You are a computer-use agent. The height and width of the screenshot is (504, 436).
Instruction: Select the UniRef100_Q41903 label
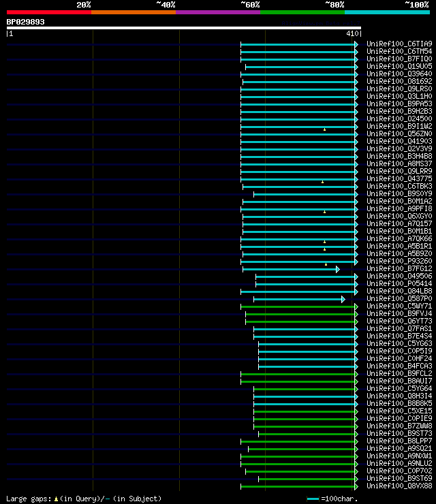399,142
